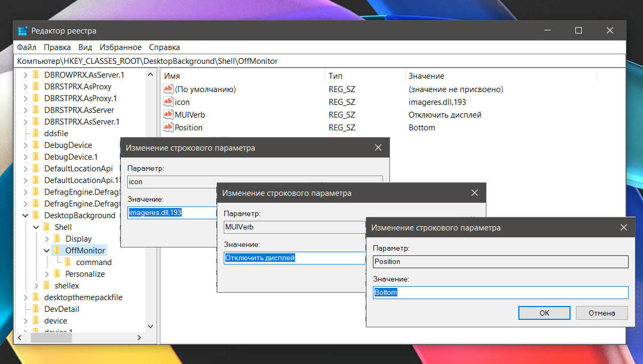Expand the Display key chevron
The width and height of the screenshot is (643, 364).
tap(47, 239)
